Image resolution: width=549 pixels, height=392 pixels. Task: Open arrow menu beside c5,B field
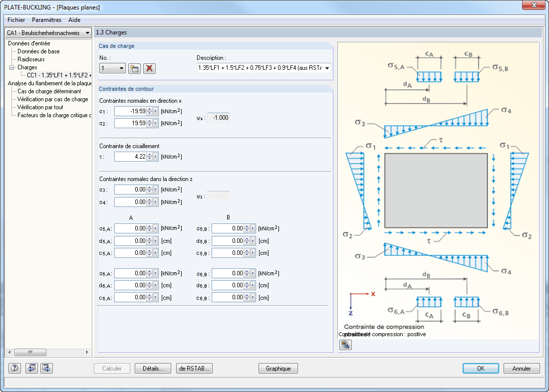(x=253, y=253)
